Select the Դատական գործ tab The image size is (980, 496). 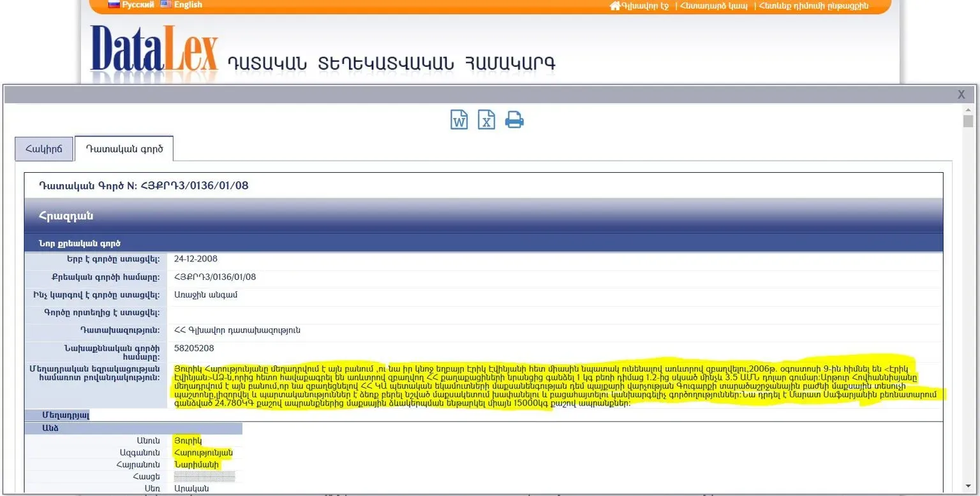[124, 149]
